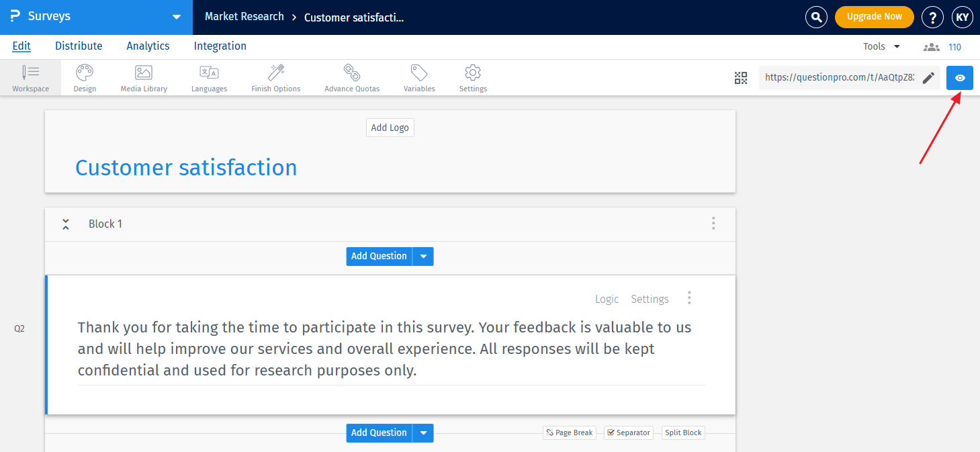The image size is (980, 452).
Task: Click bottom Add Question button
Action: pyautogui.click(x=380, y=433)
